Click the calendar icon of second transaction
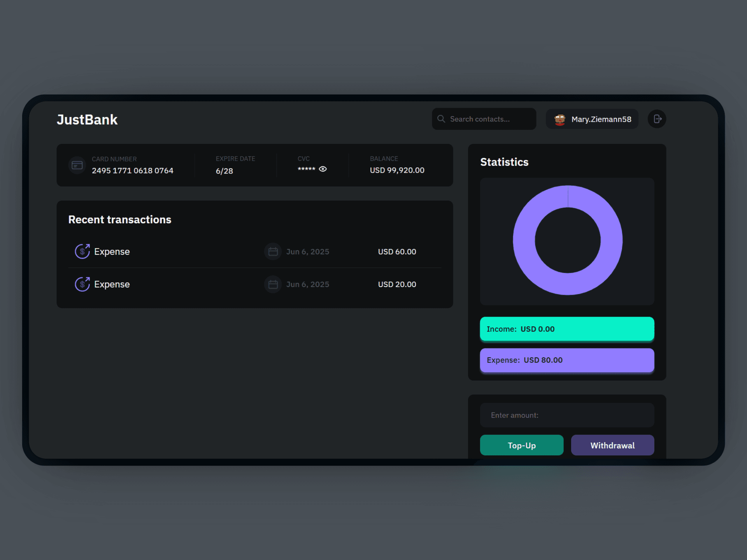This screenshot has height=560, width=747. click(x=273, y=284)
